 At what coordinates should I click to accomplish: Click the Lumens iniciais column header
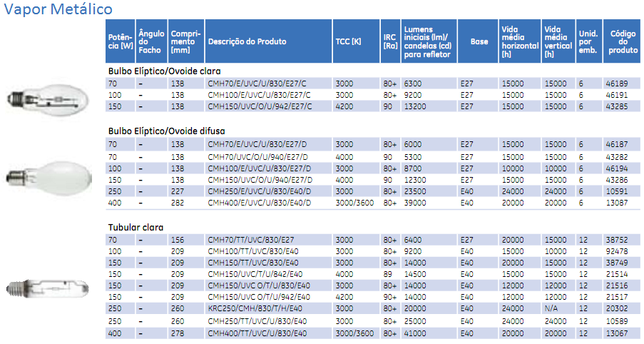(429, 41)
